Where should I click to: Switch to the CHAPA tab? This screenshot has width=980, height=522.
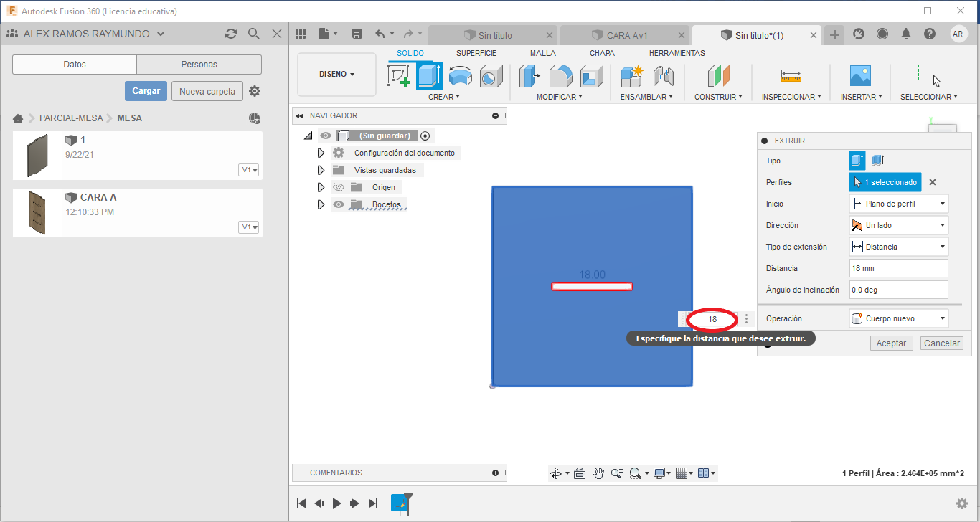pos(602,53)
